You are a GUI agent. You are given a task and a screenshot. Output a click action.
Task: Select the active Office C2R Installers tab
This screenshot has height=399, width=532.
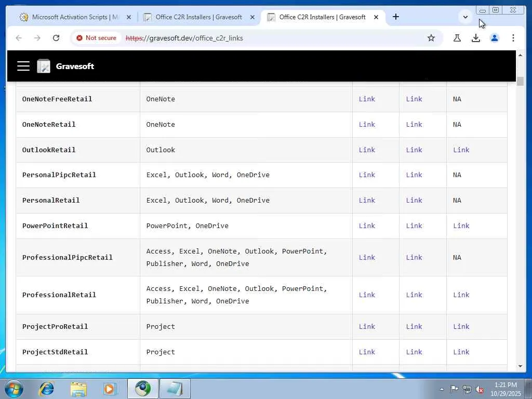(x=322, y=17)
